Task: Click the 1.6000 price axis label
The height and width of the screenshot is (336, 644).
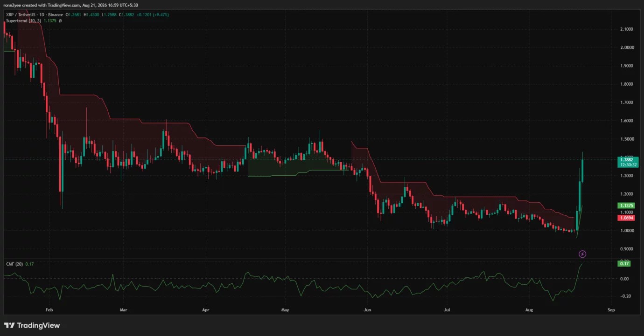Action: (x=627, y=121)
